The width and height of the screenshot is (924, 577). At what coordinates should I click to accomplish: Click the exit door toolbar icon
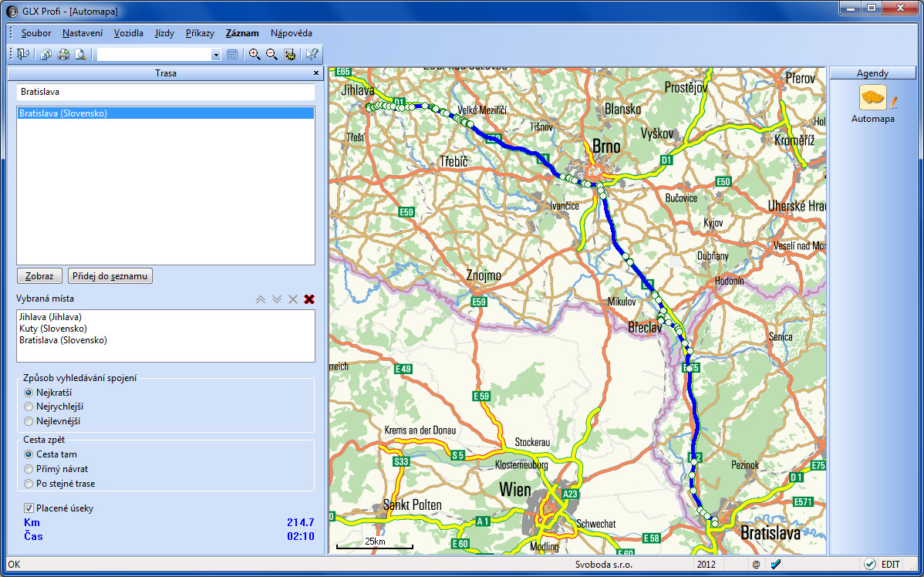coord(23,55)
